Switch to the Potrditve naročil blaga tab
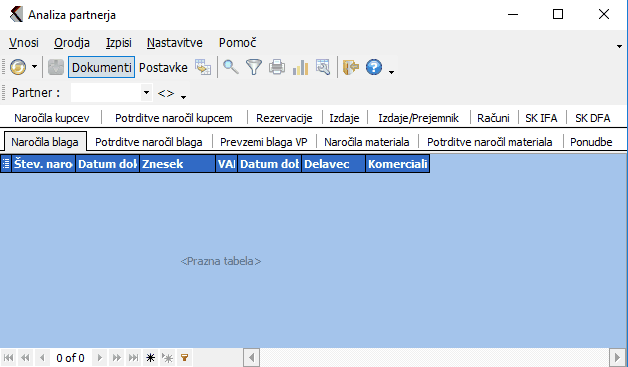 click(x=149, y=142)
